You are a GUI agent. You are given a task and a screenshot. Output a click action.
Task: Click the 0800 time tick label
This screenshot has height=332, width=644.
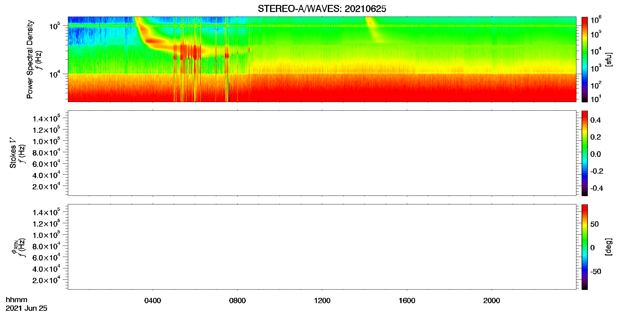[x=238, y=301]
